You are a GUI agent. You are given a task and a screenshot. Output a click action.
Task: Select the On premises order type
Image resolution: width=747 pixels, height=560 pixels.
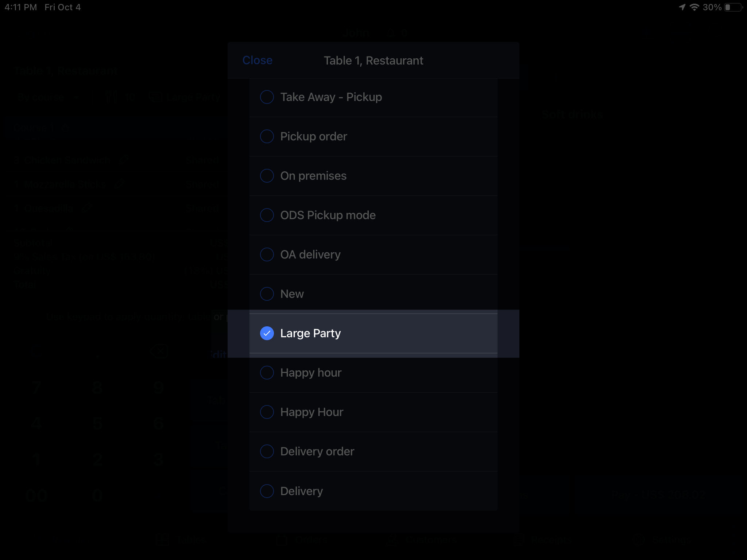coord(373,175)
